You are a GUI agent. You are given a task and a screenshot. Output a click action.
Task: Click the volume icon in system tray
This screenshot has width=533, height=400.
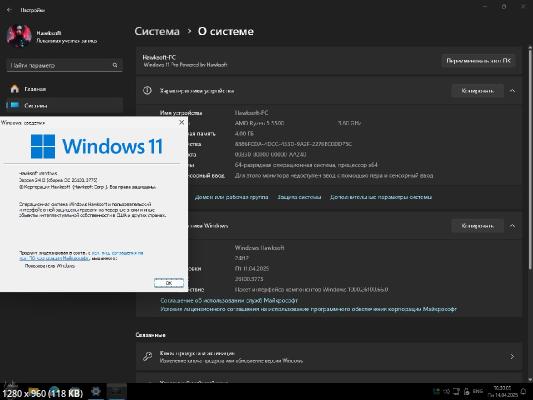click(x=446, y=392)
